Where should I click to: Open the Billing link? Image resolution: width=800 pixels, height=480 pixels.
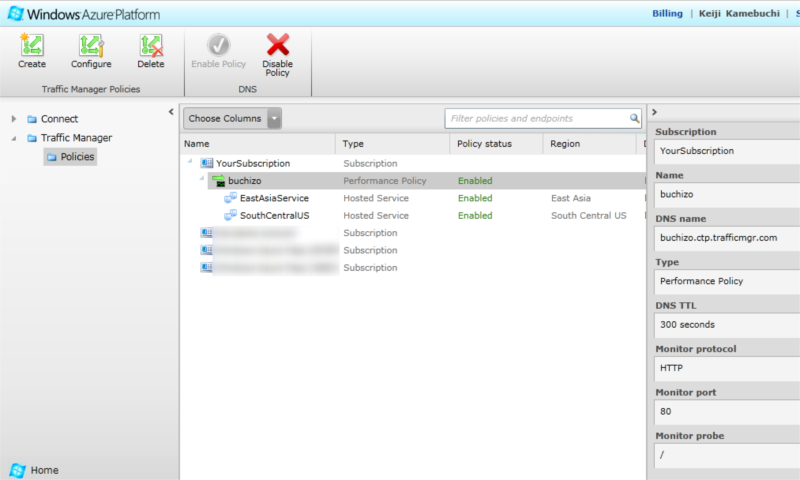667,13
